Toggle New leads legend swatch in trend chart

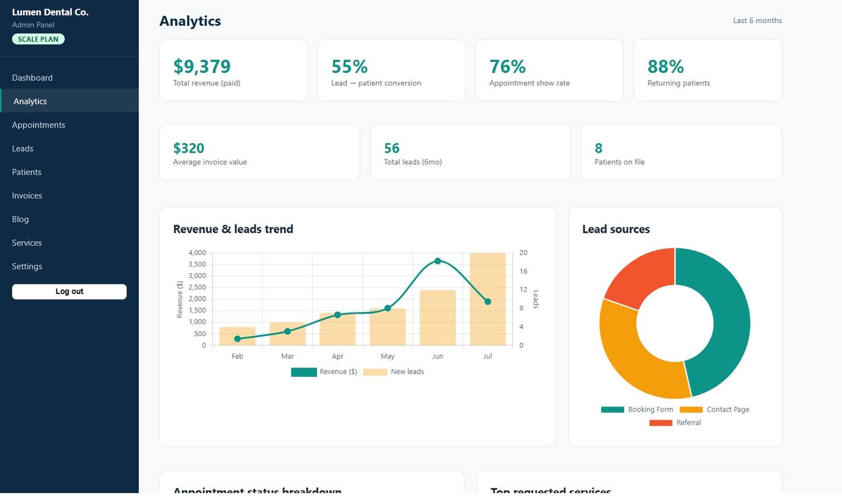pos(375,372)
